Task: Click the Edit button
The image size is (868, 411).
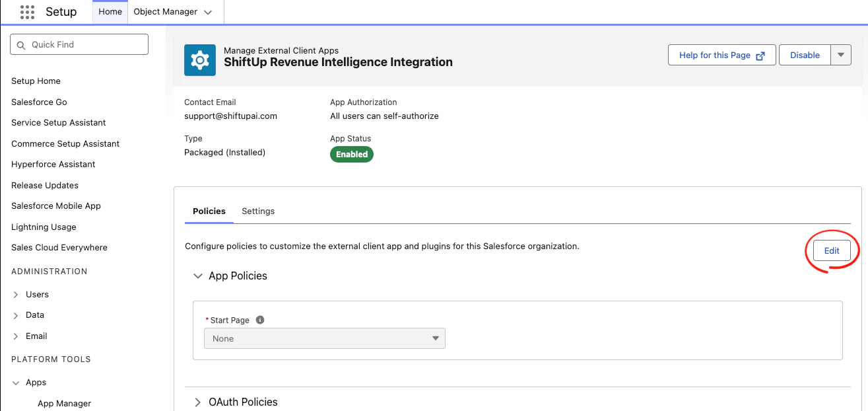Action: (x=832, y=250)
